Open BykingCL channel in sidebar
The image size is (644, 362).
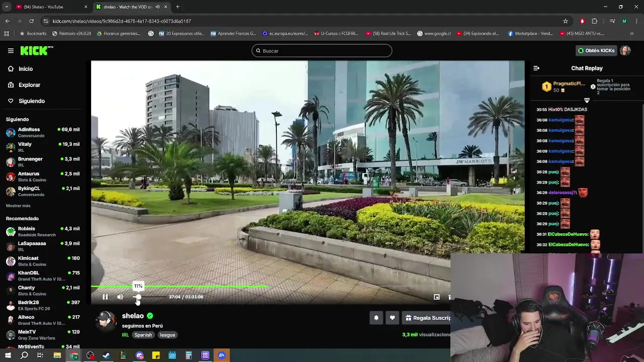43,191
